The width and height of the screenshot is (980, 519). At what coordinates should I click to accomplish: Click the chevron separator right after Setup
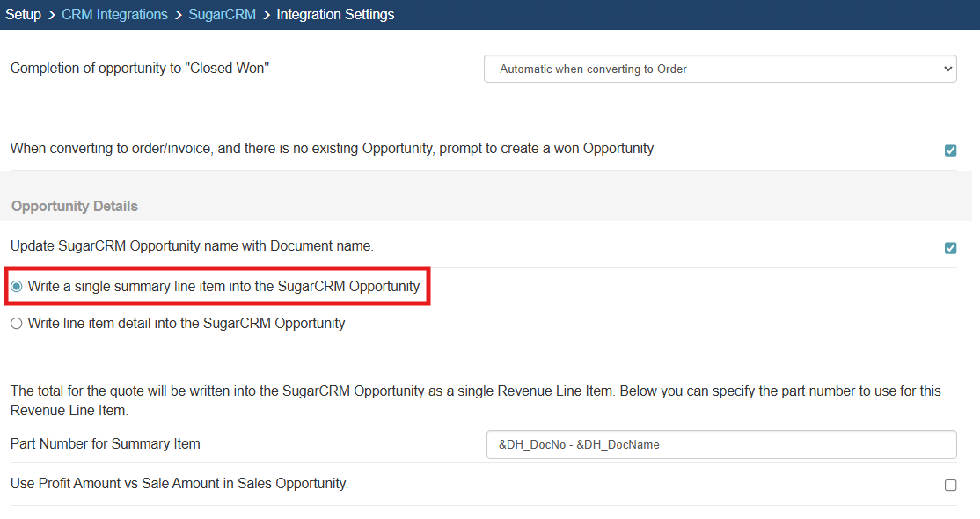(x=52, y=14)
